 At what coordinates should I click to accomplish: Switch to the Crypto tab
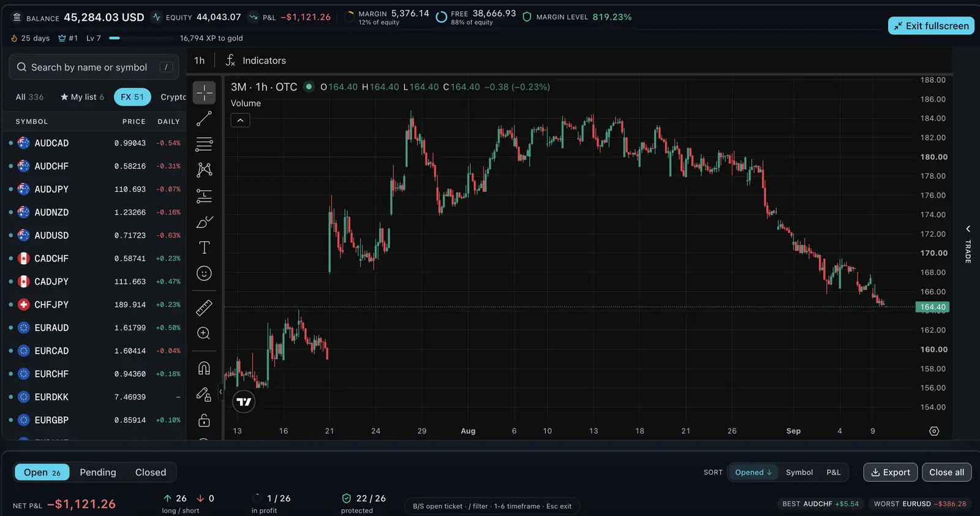click(173, 97)
